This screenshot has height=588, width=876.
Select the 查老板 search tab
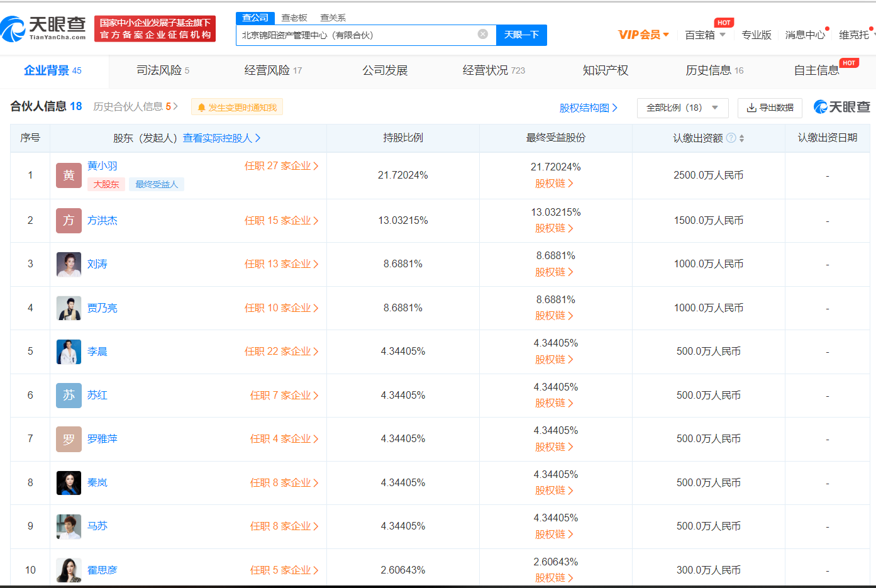(x=294, y=18)
